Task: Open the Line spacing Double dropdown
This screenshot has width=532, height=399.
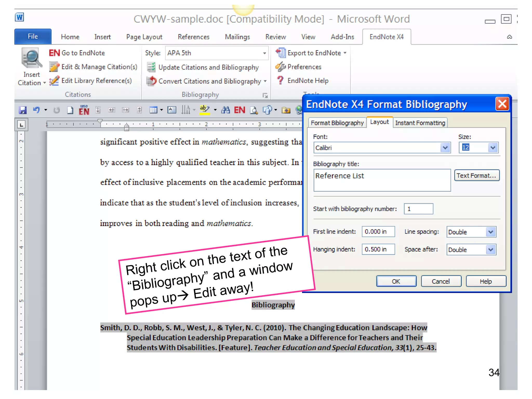Action: point(490,232)
